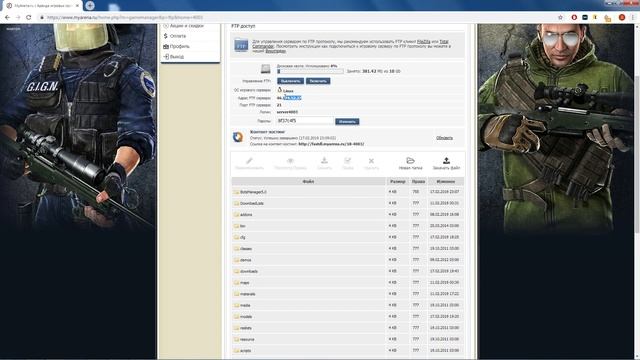Open the bin folder
Viewport: 640px width, 360px height.
pyautogui.click(x=242, y=226)
